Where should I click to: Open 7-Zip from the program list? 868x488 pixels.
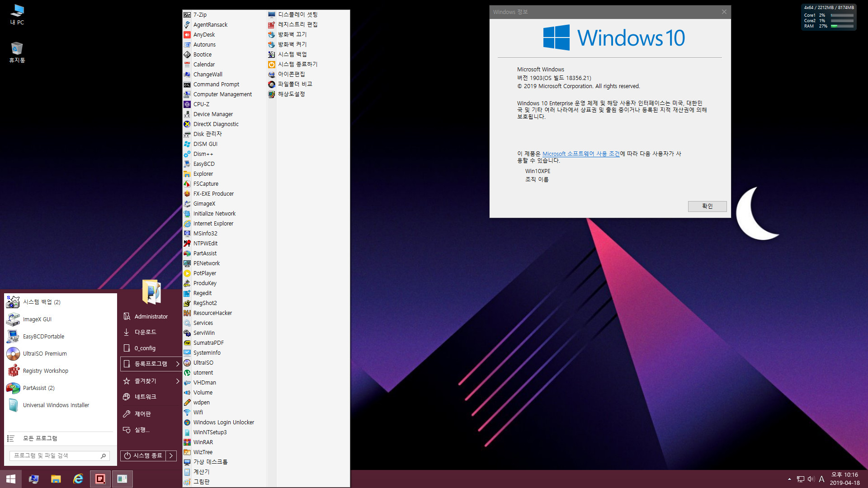[200, 14]
